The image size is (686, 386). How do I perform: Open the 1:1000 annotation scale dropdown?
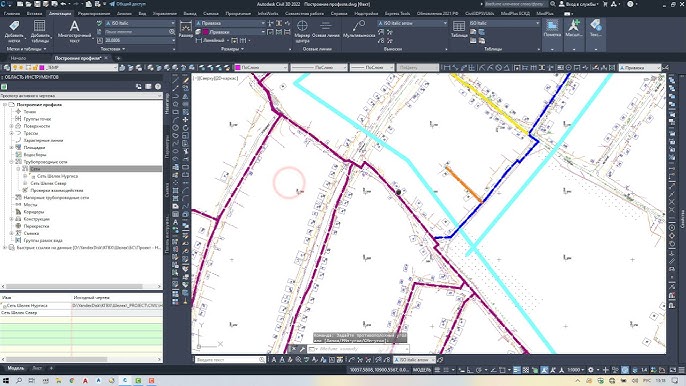point(576,370)
